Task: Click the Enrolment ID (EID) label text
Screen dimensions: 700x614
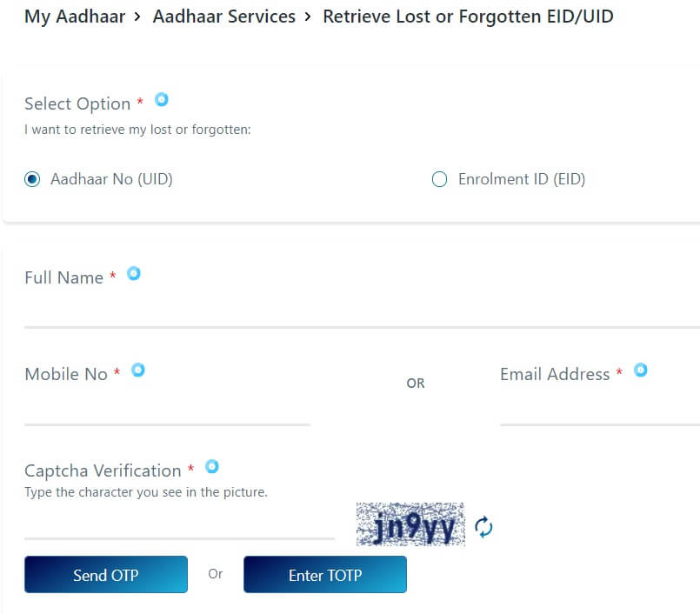Action: [522, 180]
